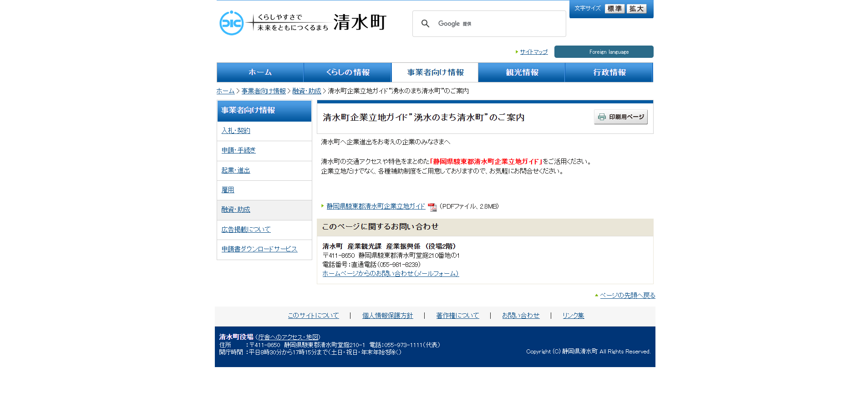868x409 pixels.
Task: Open the ホームページからのお問い合わせ mail form link
Action: [x=391, y=274]
